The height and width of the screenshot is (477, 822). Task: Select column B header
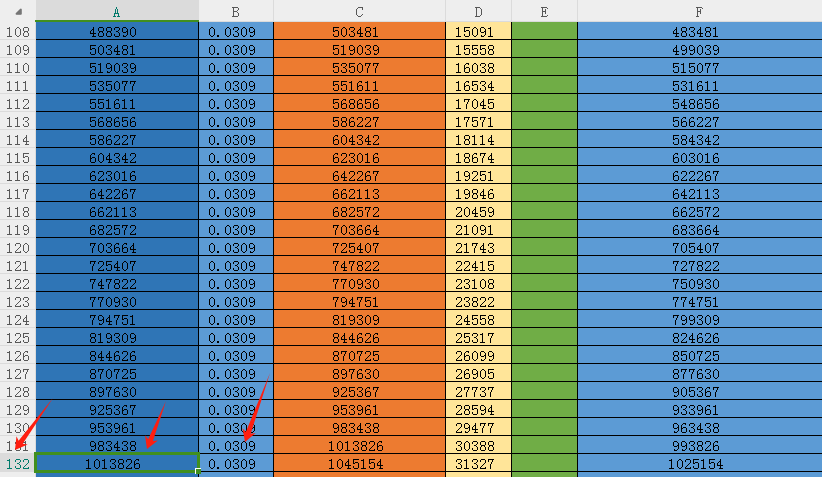pyautogui.click(x=236, y=12)
